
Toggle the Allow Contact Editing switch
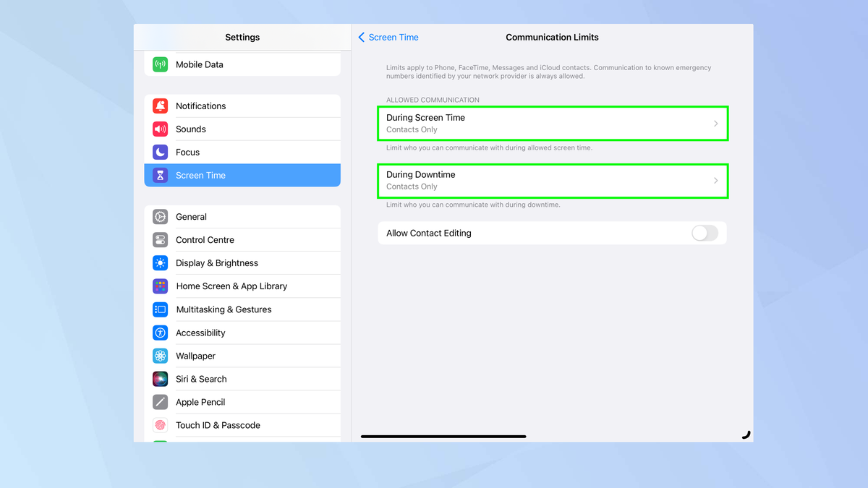tap(705, 233)
